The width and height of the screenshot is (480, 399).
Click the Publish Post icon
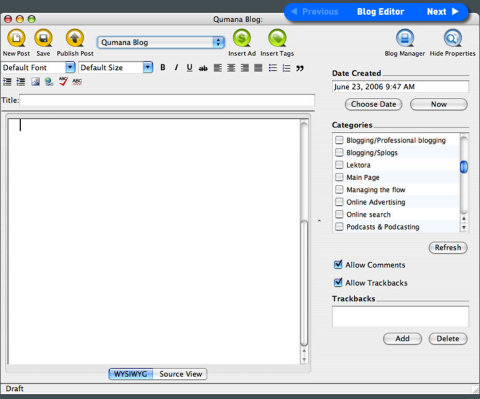75,38
